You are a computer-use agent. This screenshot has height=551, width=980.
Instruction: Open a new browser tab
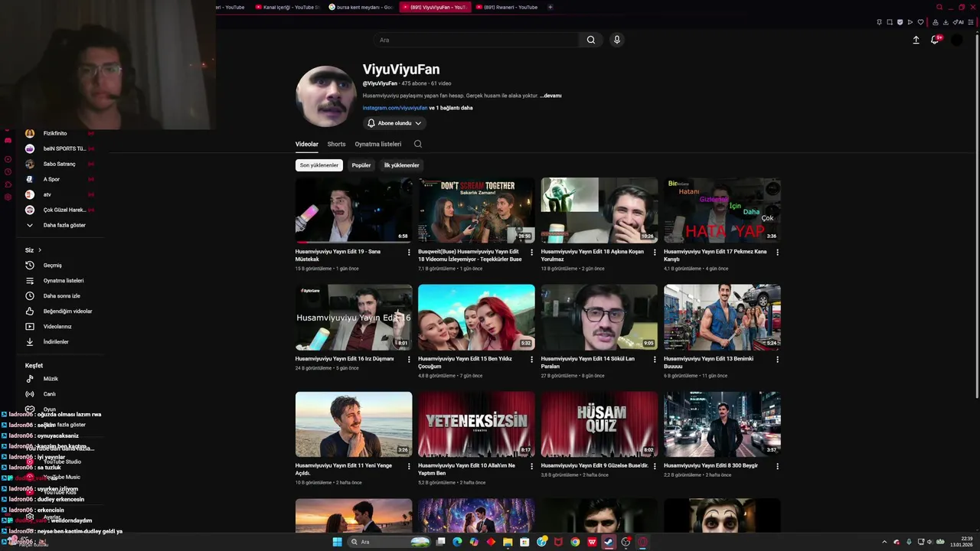click(550, 7)
